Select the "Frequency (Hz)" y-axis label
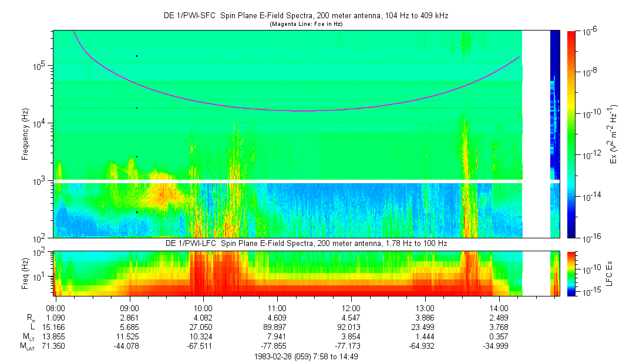The height and width of the screenshot is (364, 636). [25, 134]
